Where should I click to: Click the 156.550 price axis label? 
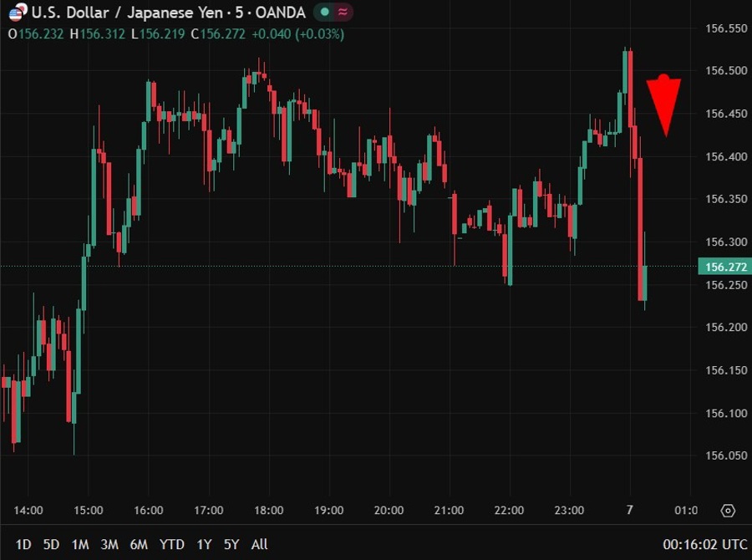click(x=726, y=28)
